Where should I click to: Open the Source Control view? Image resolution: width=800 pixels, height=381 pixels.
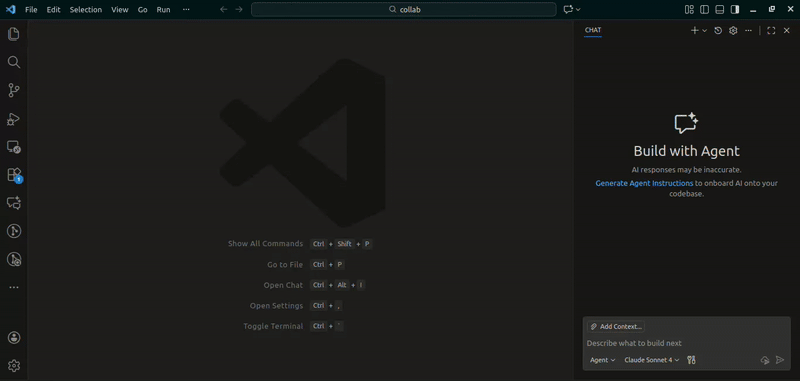[14, 91]
